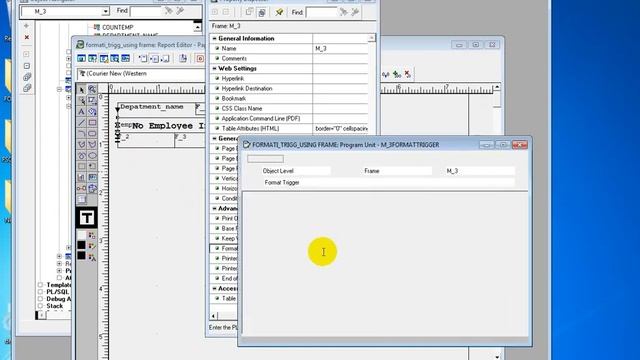Expand the PL/SQL node in Object Navigator
Viewport: 640px width, 360px height.
pos(40,292)
